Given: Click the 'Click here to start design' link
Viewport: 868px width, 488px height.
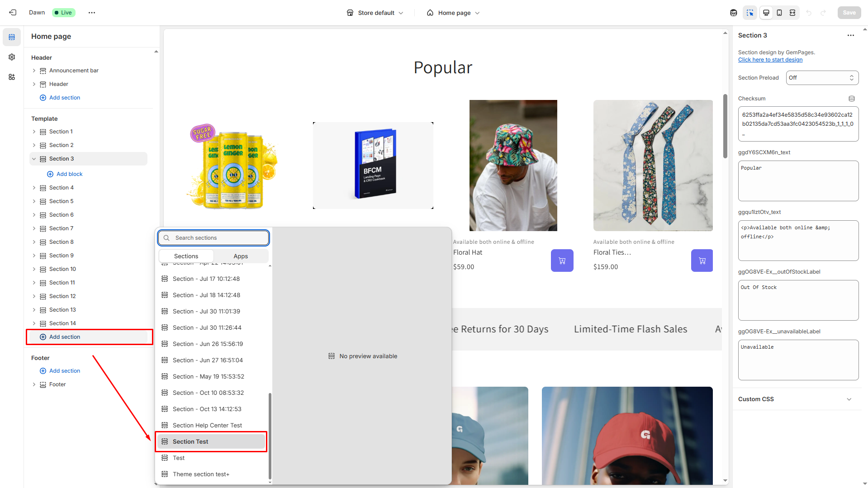Looking at the screenshot, I should tap(770, 60).
